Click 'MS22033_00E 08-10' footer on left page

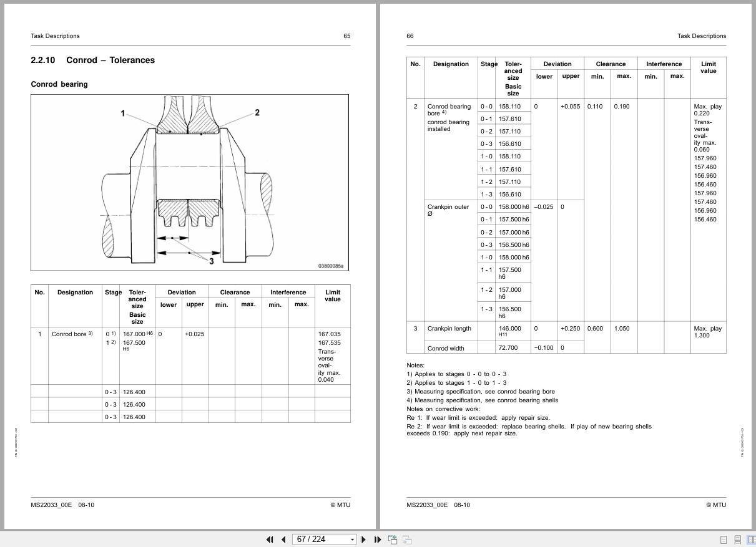(62, 505)
